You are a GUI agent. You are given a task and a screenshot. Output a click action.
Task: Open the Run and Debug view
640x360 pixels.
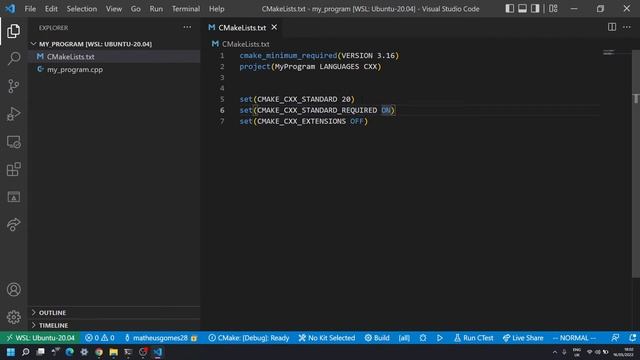(x=13, y=114)
